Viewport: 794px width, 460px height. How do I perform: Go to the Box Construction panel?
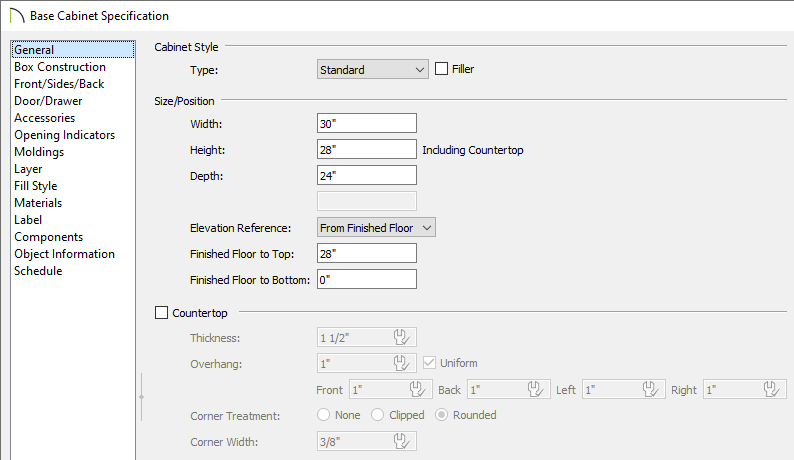[x=60, y=67]
